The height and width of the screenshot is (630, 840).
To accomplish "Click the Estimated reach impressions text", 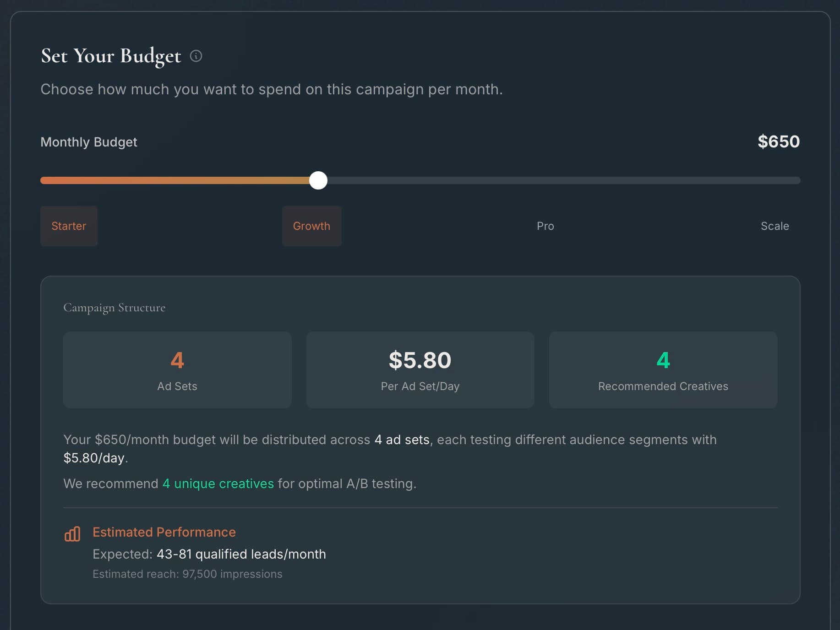I will click(187, 574).
